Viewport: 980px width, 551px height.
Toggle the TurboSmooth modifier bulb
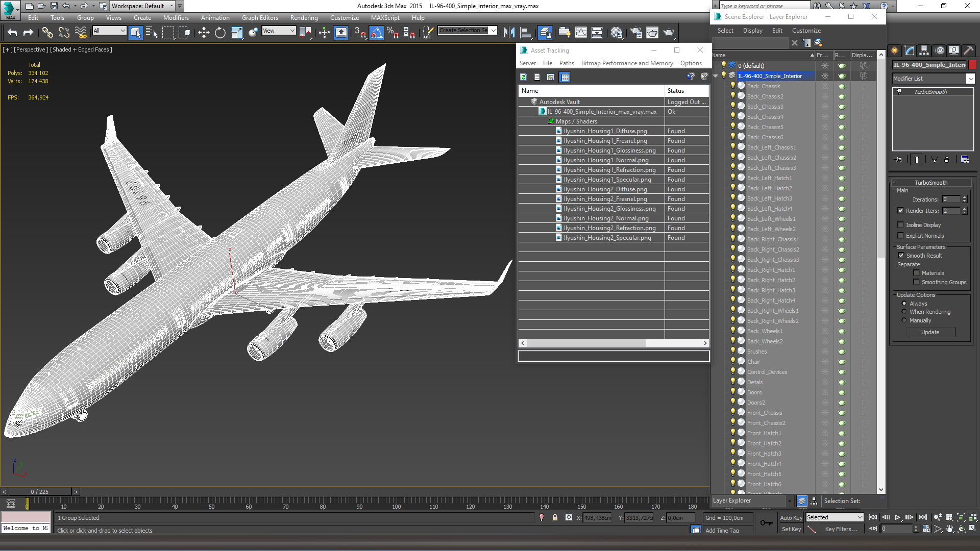tap(899, 92)
